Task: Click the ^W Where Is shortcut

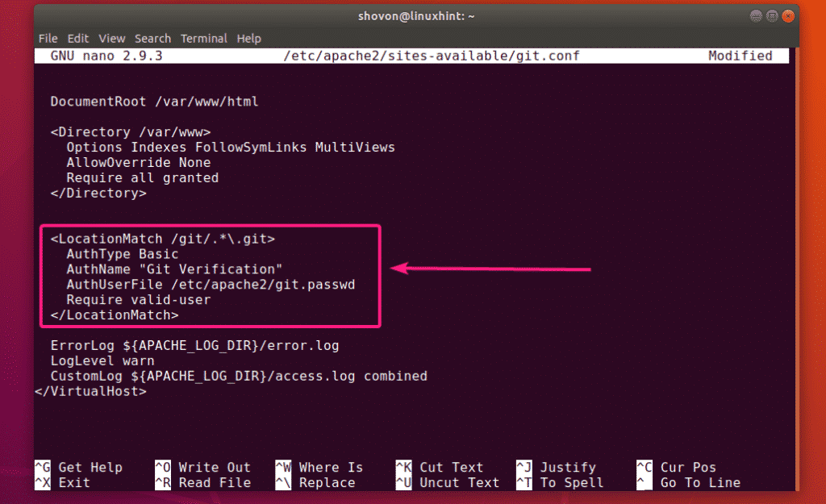Action: tap(319, 468)
